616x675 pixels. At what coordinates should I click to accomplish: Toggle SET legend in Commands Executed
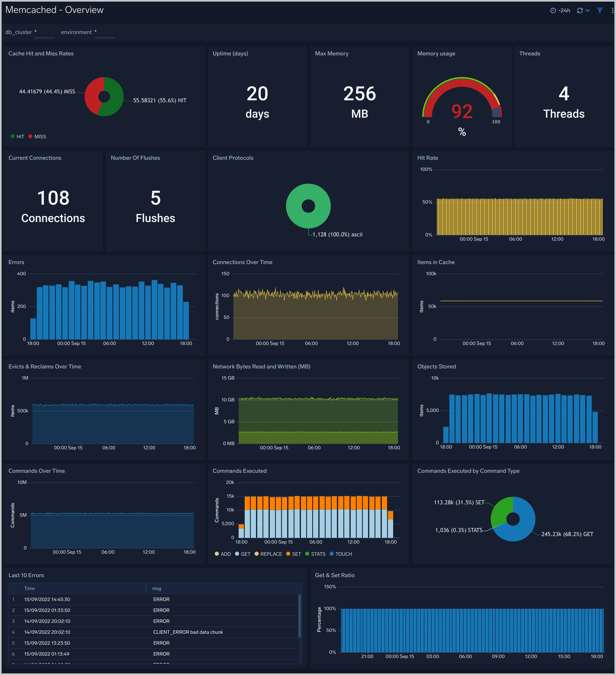tap(294, 554)
